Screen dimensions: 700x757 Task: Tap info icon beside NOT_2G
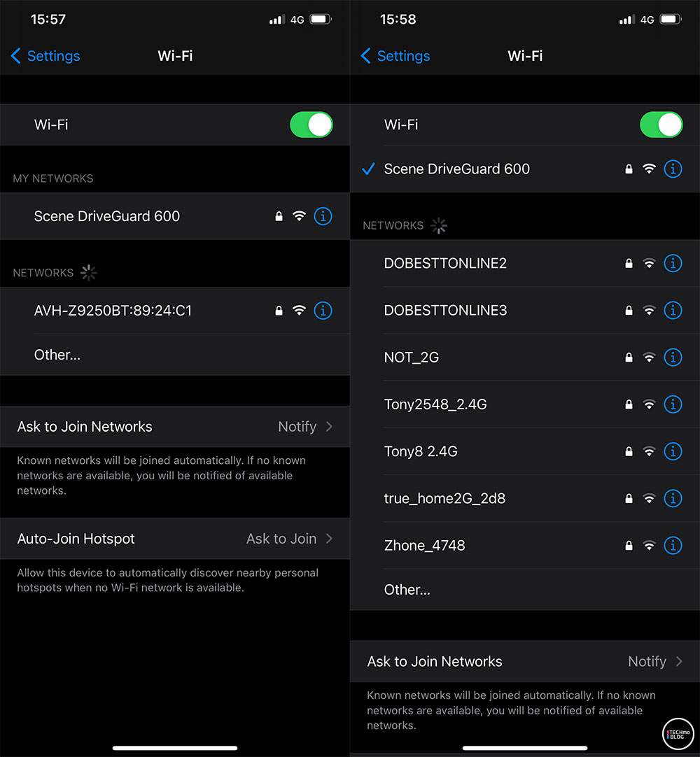[673, 358]
